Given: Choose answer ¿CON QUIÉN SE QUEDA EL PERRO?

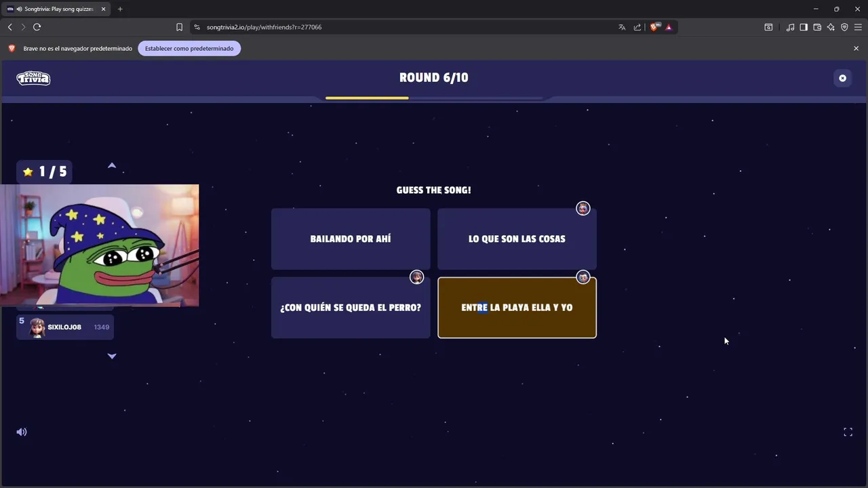Looking at the screenshot, I should 351,308.
